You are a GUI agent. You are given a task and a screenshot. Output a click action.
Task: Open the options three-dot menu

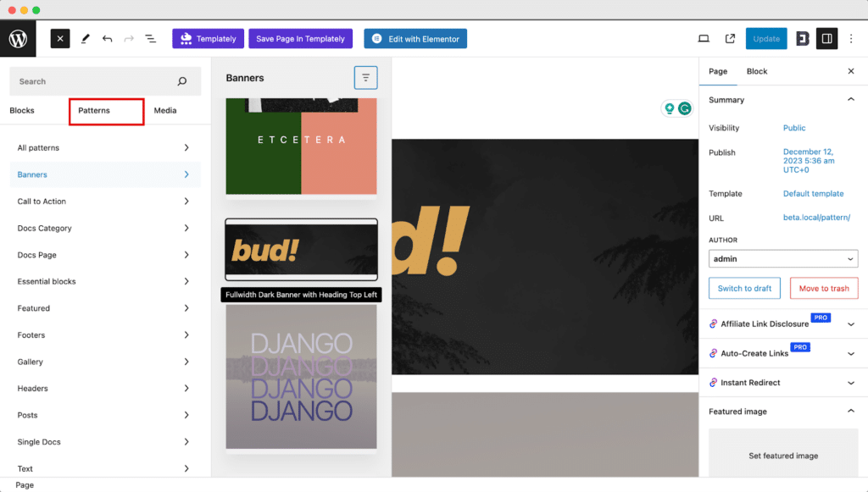[851, 38]
